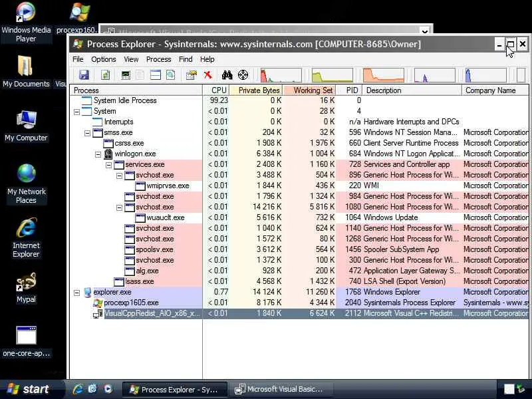
Task: Select the lsass.exe process row
Action: click(x=299, y=281)
